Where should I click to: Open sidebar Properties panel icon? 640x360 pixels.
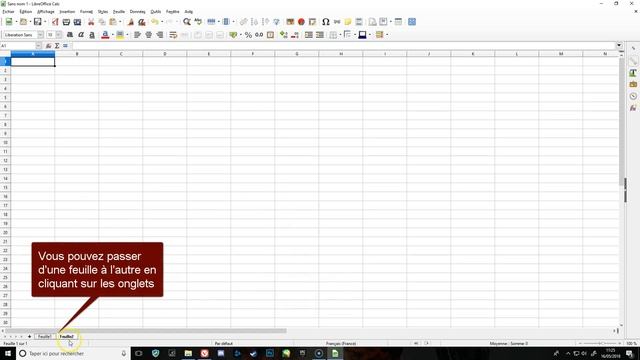[x=633, y=61]
